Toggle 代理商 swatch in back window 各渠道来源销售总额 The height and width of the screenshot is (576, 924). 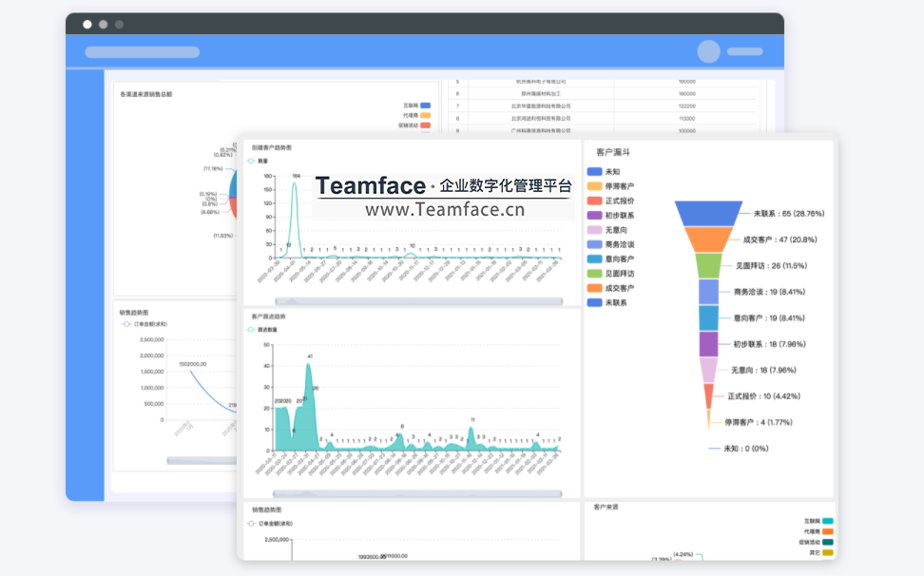pos(426,115)
